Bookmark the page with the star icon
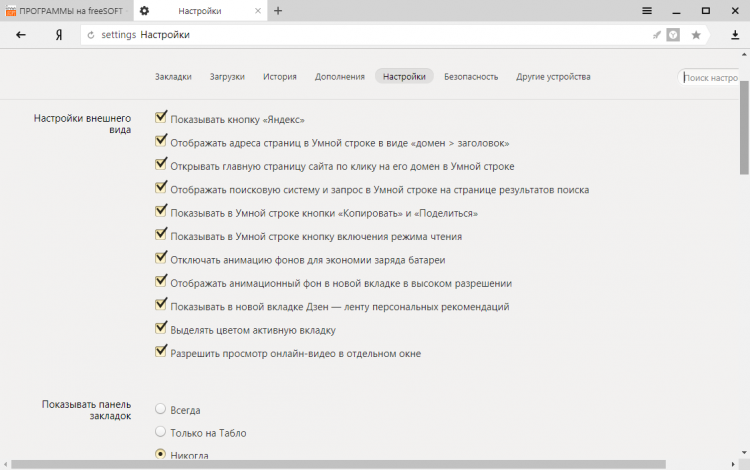Viewport: 750px width, 470px height. (x=696, y=35)
